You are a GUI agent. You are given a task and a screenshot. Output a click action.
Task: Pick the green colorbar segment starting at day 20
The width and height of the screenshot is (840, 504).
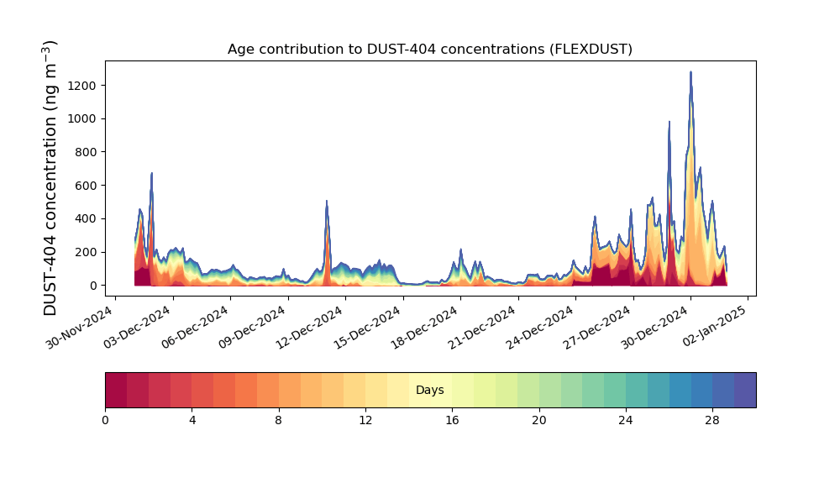pyautogui.click(x=550, y=390)
